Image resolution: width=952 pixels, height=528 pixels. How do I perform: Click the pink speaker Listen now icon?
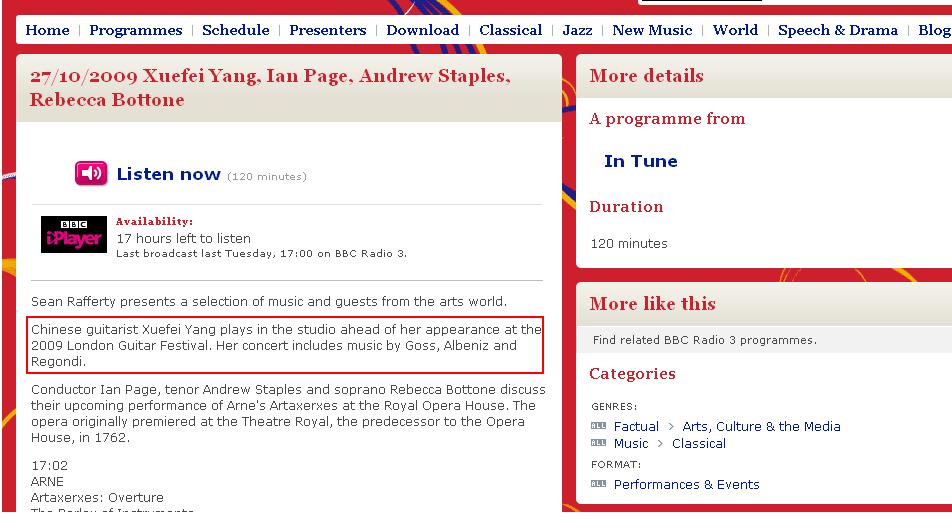pyautogui.click(x=91, y=173)
